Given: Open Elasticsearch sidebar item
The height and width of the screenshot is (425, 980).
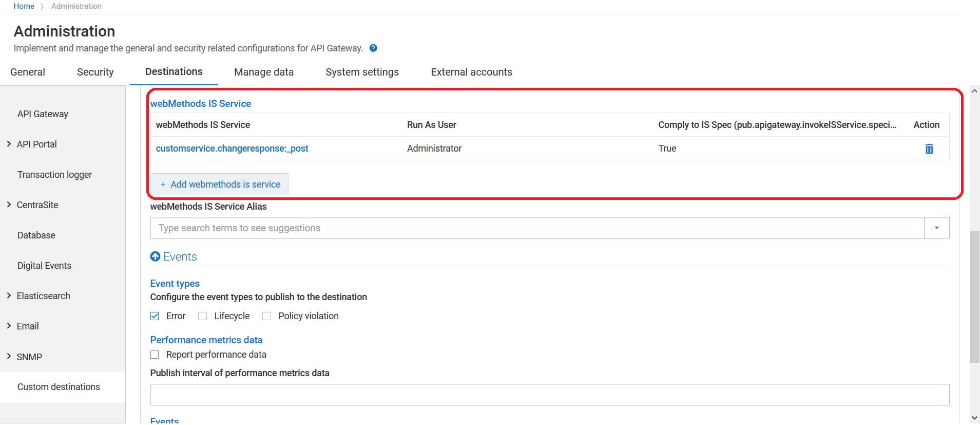Looking at the screenshot, I should (x=44, y=296).
